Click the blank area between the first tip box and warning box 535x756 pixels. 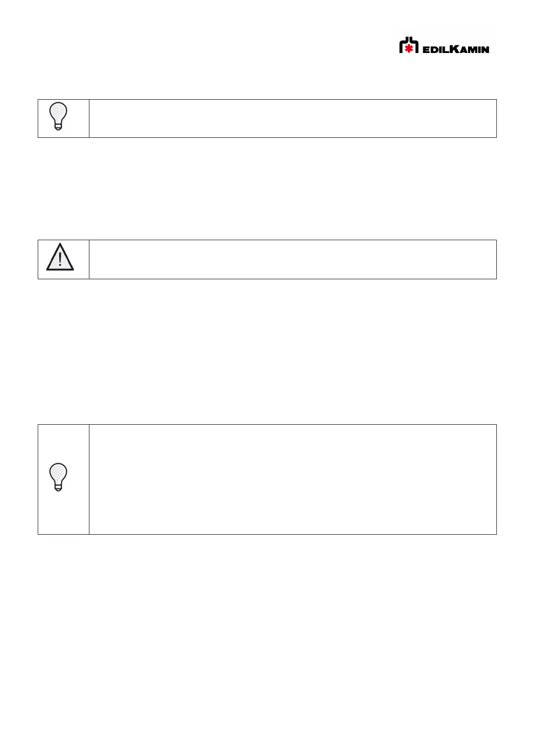click(x=267, y=189)
